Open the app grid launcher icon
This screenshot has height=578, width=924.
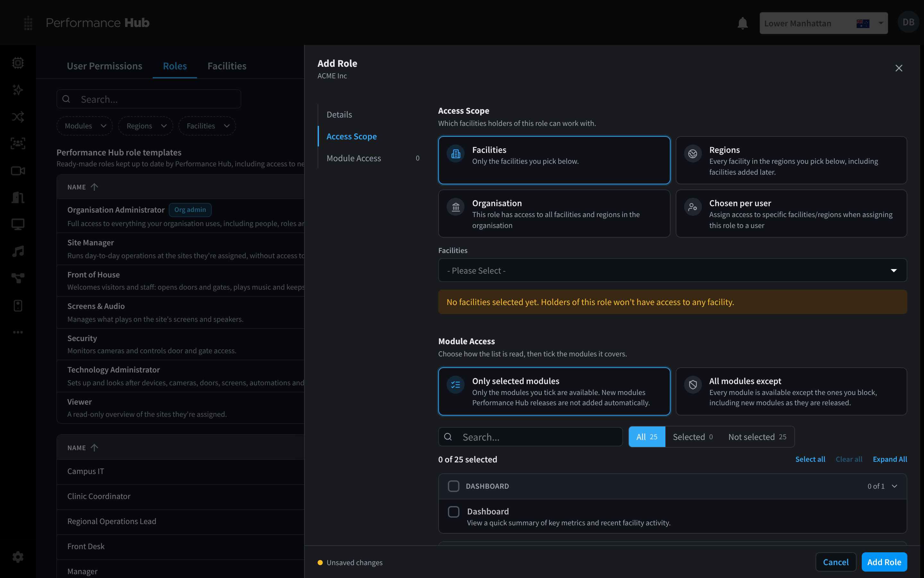(x=28, y=23)
